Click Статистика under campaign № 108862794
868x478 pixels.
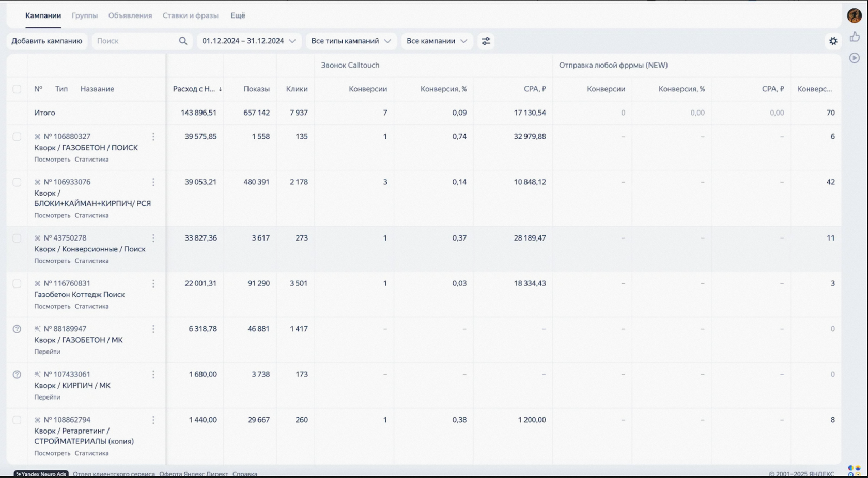tap(91, 453)
